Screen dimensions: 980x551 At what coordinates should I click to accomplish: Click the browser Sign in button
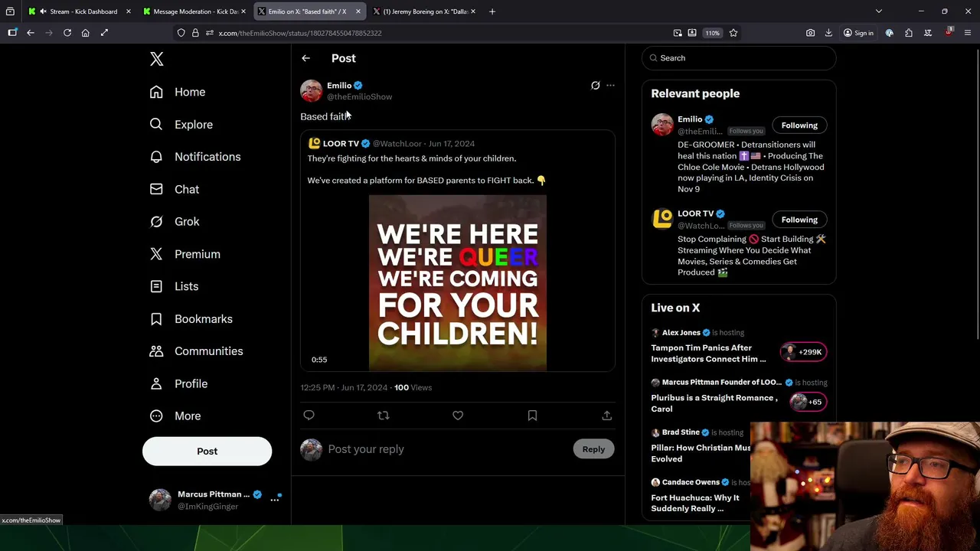point(858,33)
